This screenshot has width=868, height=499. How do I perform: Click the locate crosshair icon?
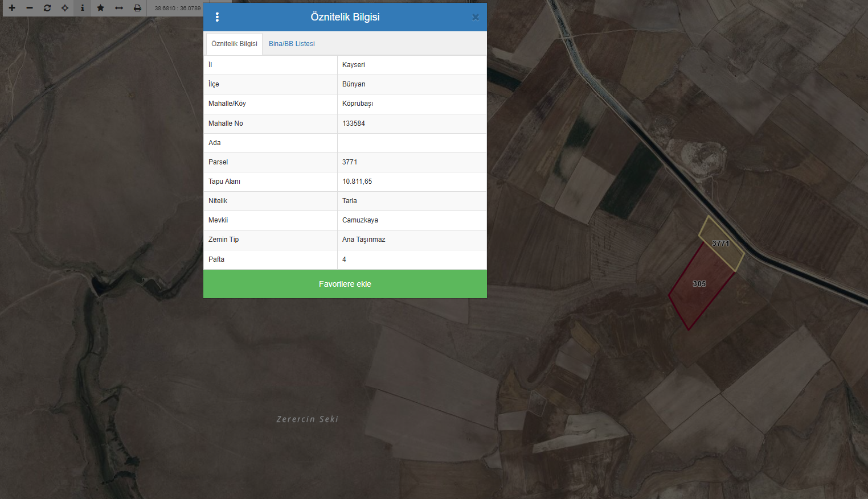point(65,8)
